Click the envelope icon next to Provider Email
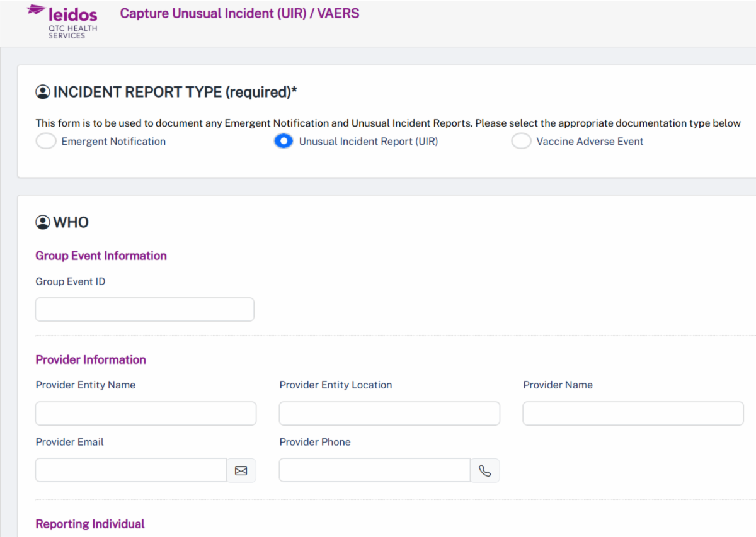This screenshot has height=537, width=756. pyautogui.click(x=241, y=470)
